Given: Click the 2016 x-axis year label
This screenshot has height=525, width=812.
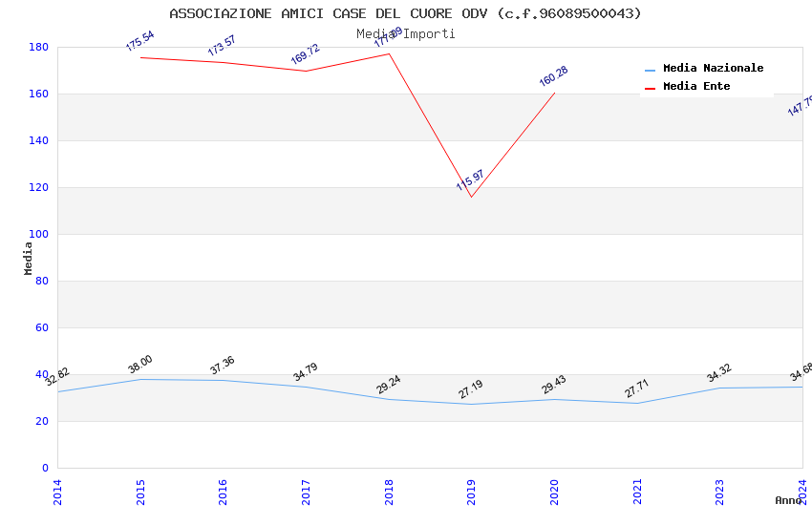Looking at the screenshot, I should point(224,492).
